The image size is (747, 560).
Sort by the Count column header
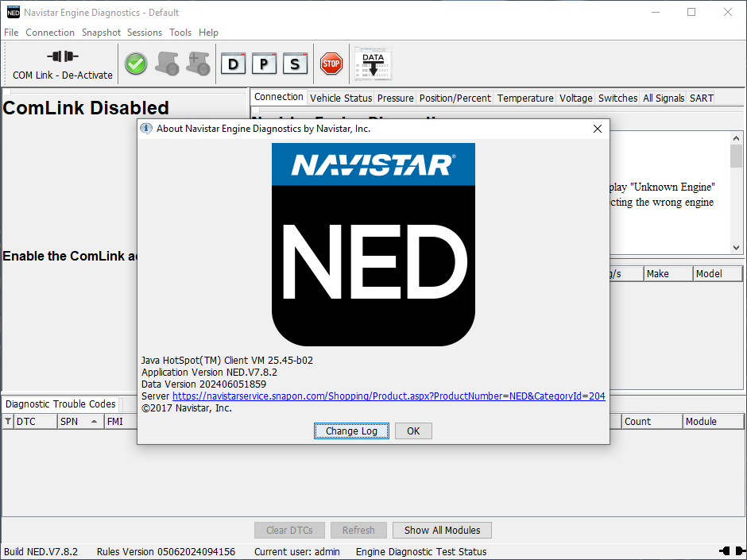652,422
